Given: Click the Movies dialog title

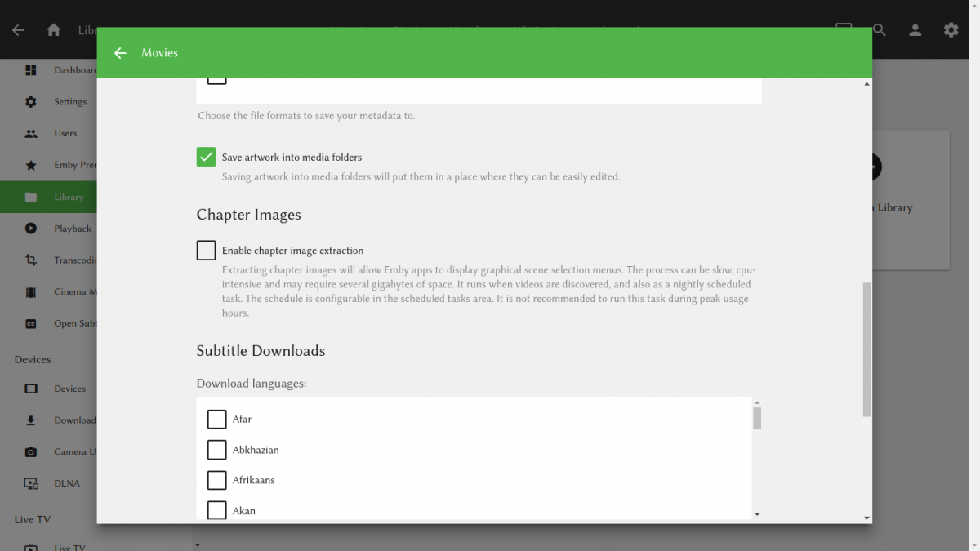Looking at the screenshot, I should pos(159,53).
